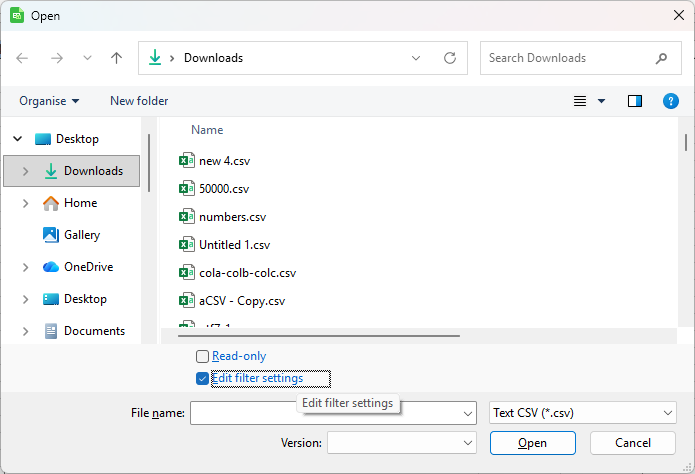Click the file list vertical scrollbar
The height and width of the screenshot is (474, 695).
(x=685, y=220)
